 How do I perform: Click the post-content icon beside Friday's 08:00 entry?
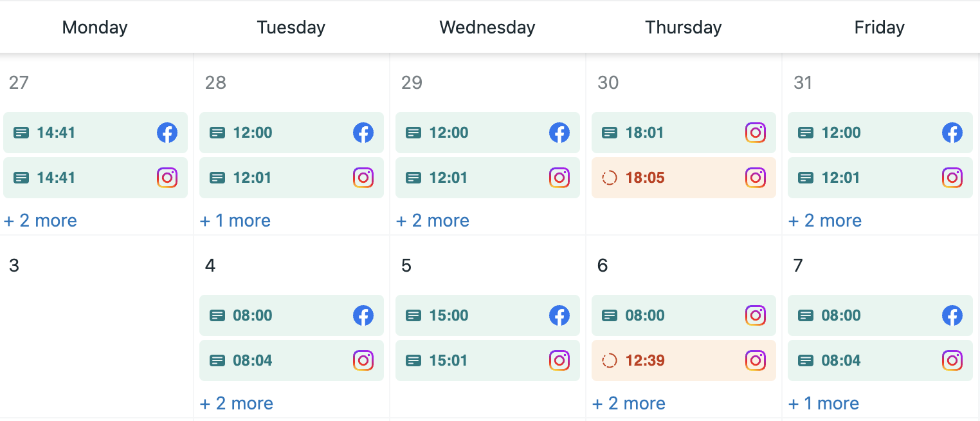(805, 315)
